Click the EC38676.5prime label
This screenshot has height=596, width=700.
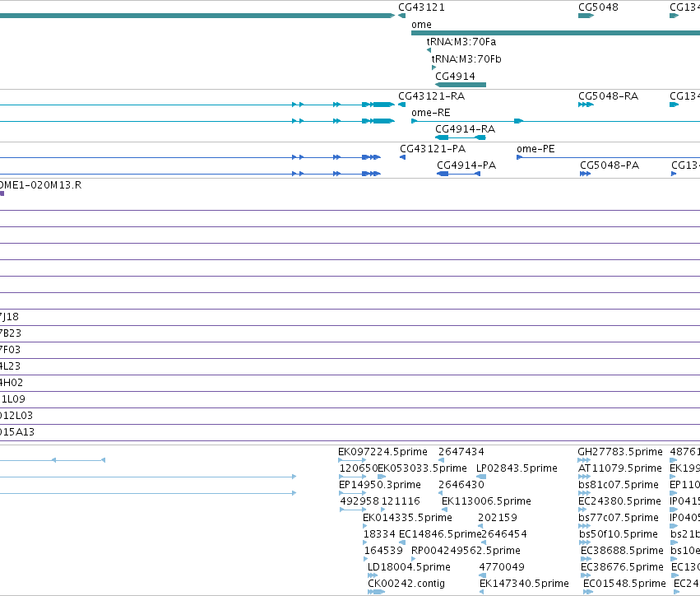point(622,567)
